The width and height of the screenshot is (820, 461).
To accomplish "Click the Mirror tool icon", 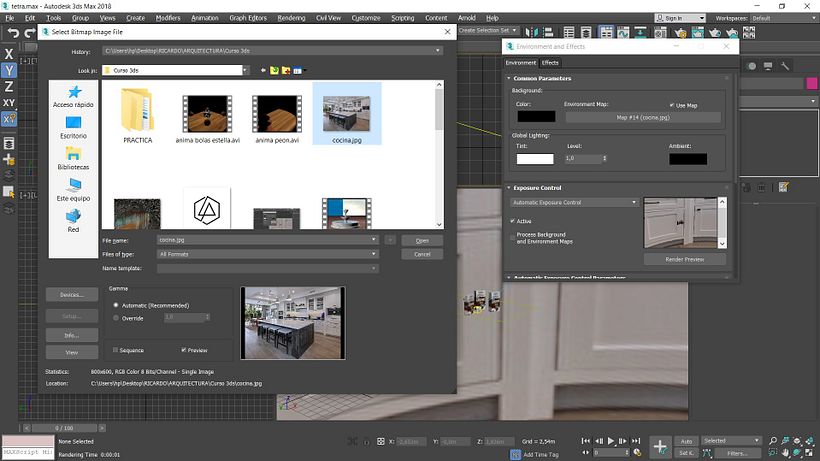I will click(531, 32).
